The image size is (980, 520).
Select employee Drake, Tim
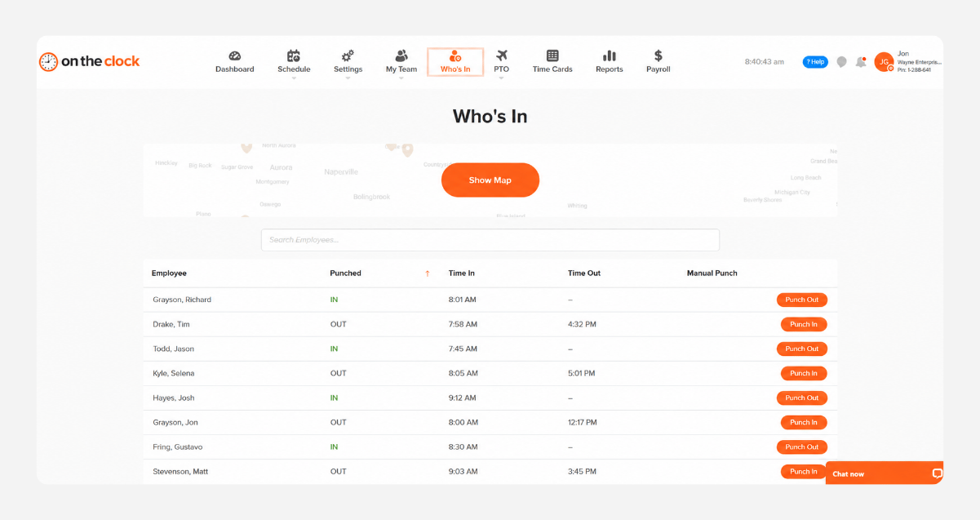point(171,324)
